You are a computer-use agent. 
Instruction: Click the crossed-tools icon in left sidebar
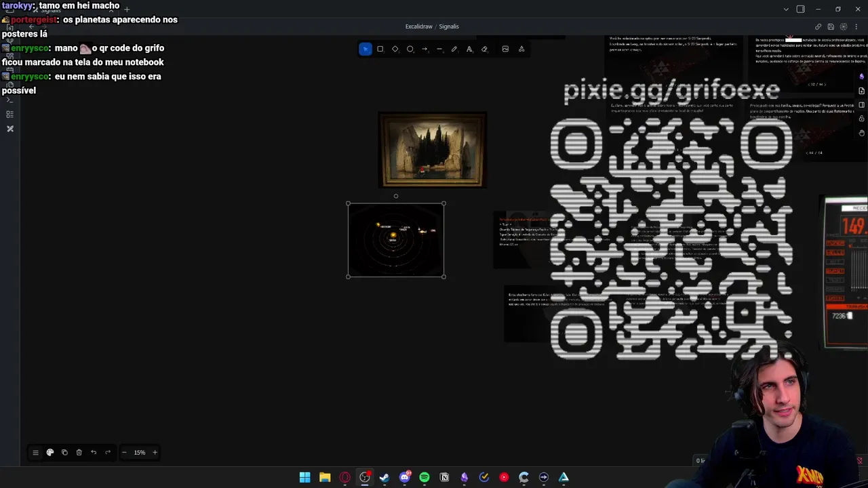point(10,129)
